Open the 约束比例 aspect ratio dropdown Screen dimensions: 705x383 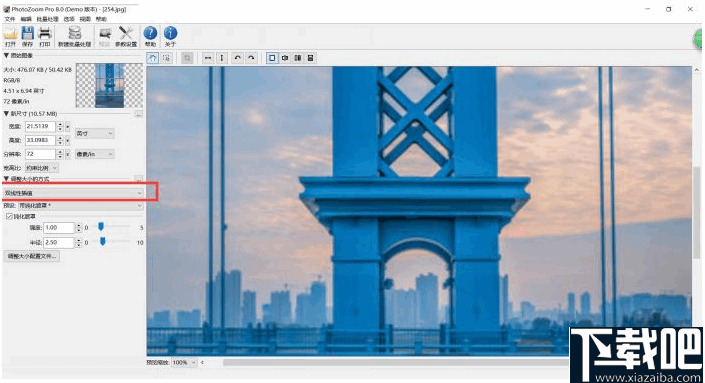coord(41,168)
